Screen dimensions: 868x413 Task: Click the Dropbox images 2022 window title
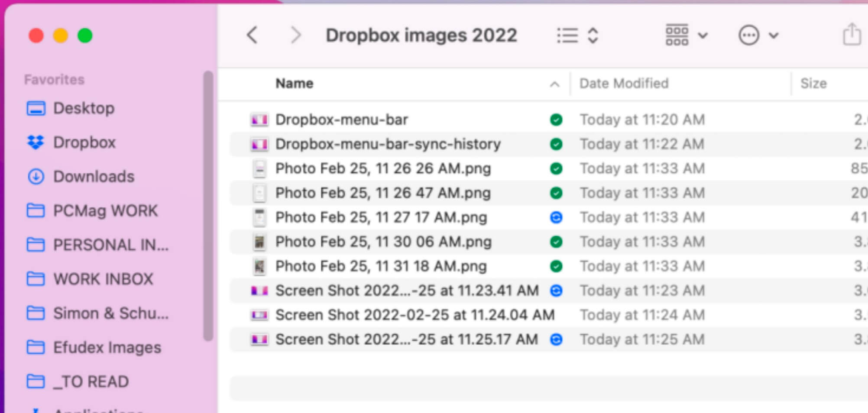point(421,35)
